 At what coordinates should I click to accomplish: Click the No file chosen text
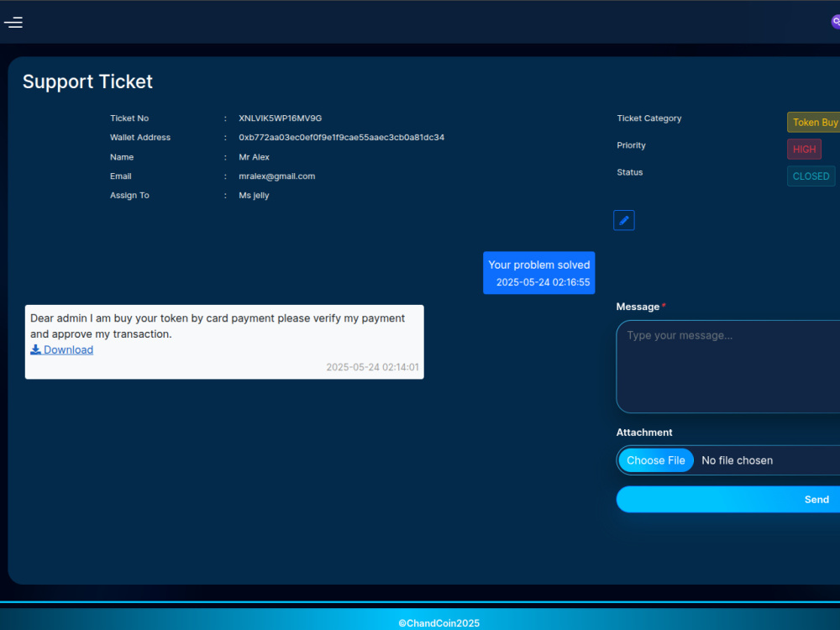(738, 460)
